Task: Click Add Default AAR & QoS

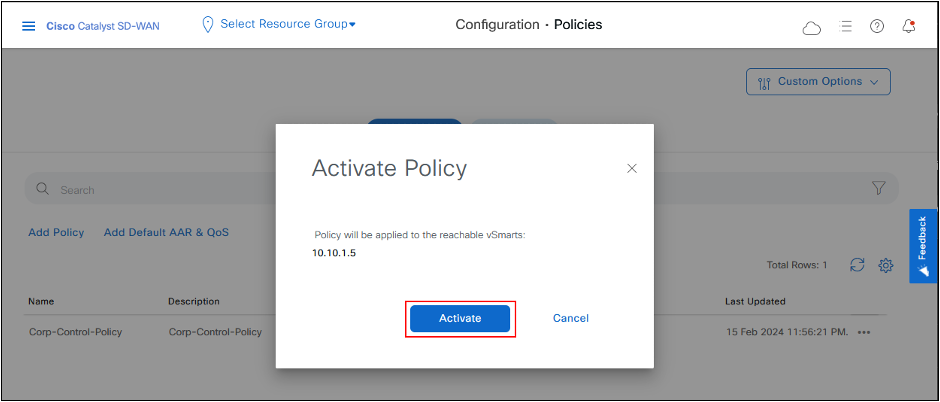Action: [x=166, y=232]
